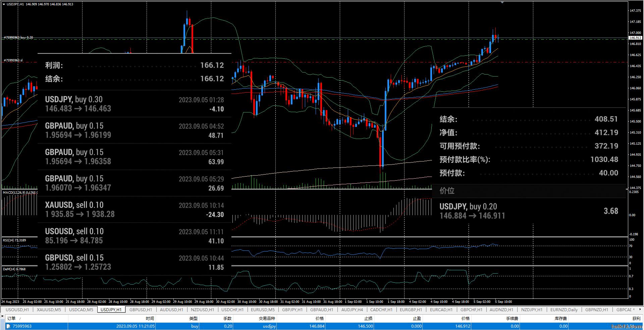
Task: Sort orders by 止盈 column header
Action: click(x=398, y=318)
